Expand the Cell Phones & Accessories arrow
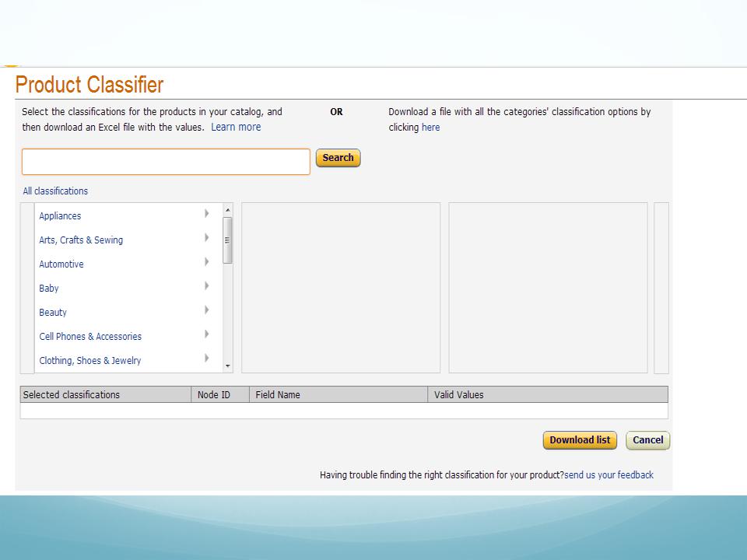 (207, 334)
